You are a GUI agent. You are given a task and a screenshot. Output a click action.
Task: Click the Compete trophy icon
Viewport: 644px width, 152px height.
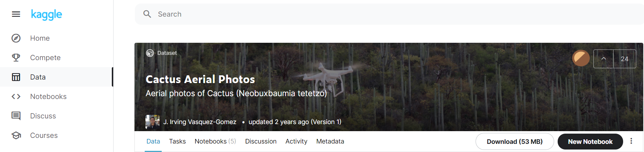16,58
